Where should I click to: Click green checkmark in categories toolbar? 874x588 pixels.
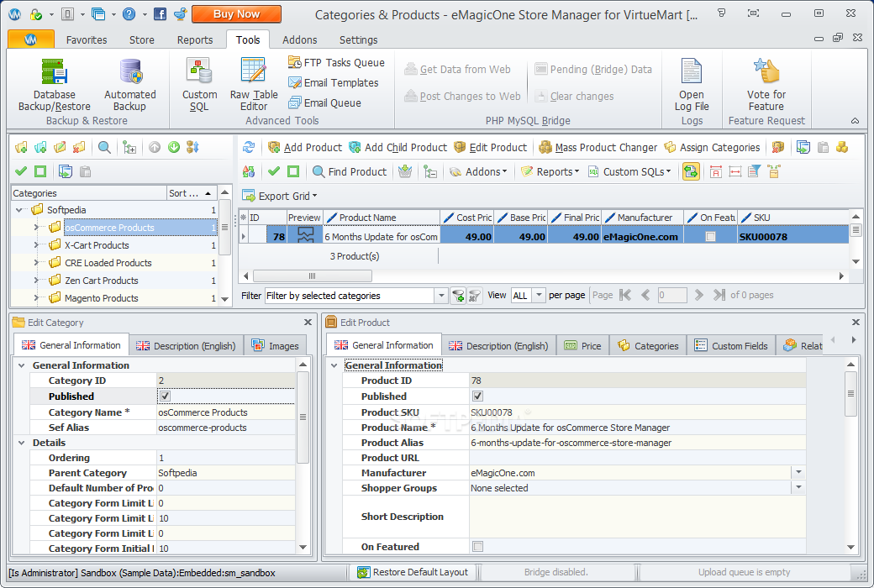tap(21, 171)
